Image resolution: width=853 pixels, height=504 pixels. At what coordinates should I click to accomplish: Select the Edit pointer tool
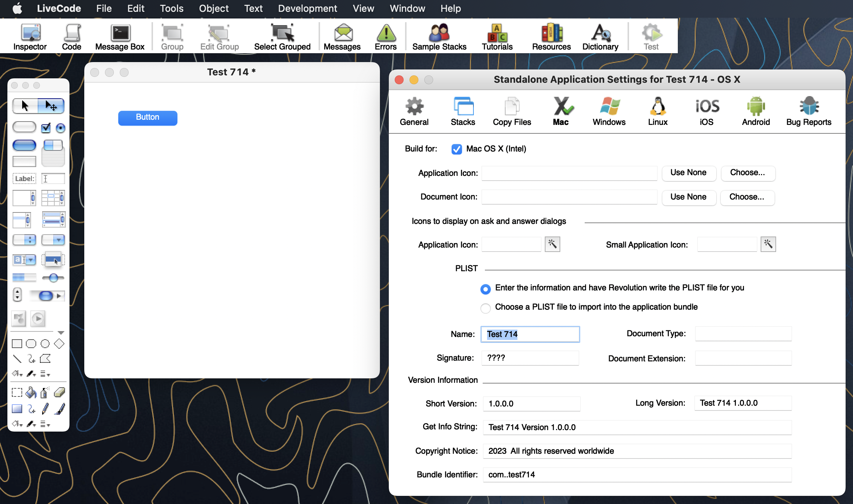tap(51, 106)
